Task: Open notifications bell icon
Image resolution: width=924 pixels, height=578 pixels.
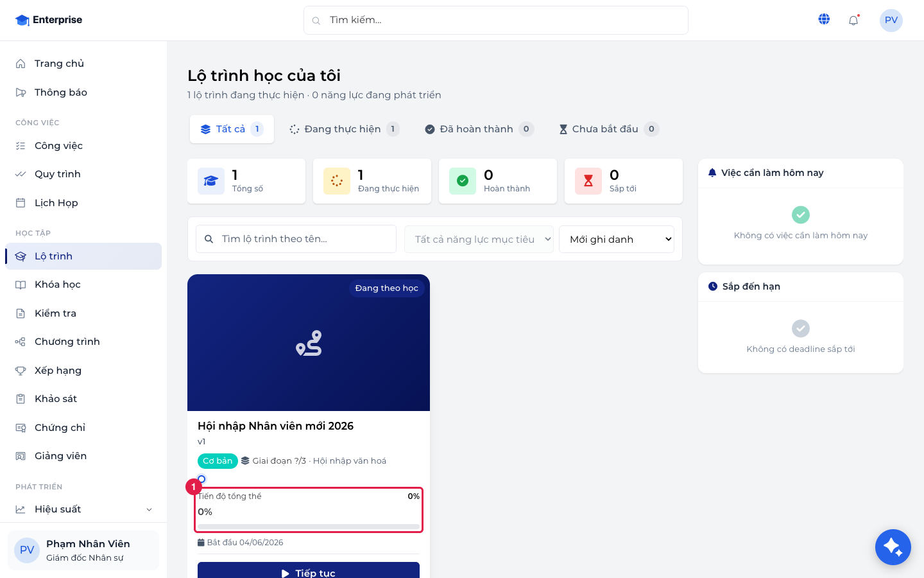Action: (x=853, y=21)
